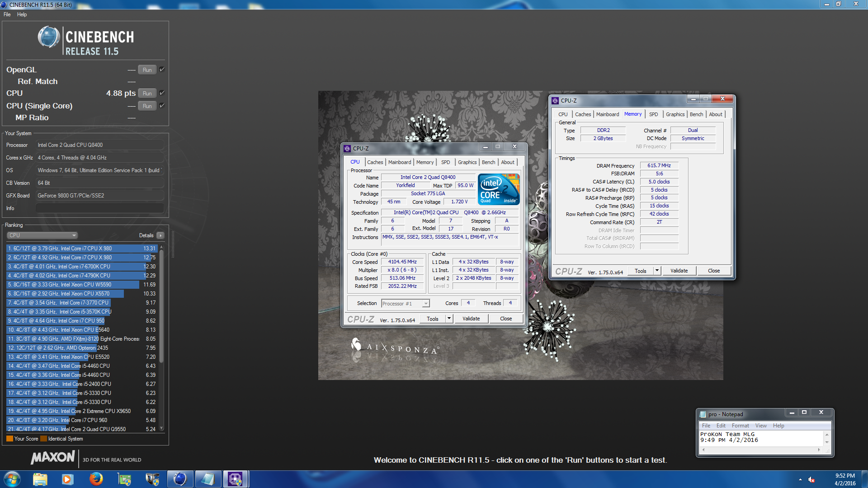The height and width of the screenshot is (488, 868).
Task: Open the Notepad Edit menu
Action: click(x=721, y=426)
